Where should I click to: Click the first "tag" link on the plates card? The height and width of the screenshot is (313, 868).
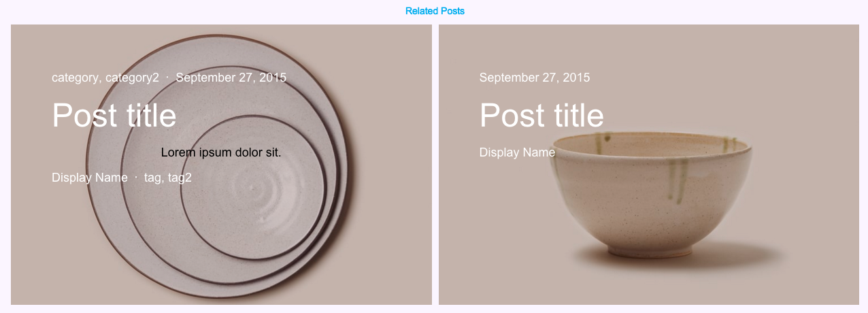pos(152,178)
